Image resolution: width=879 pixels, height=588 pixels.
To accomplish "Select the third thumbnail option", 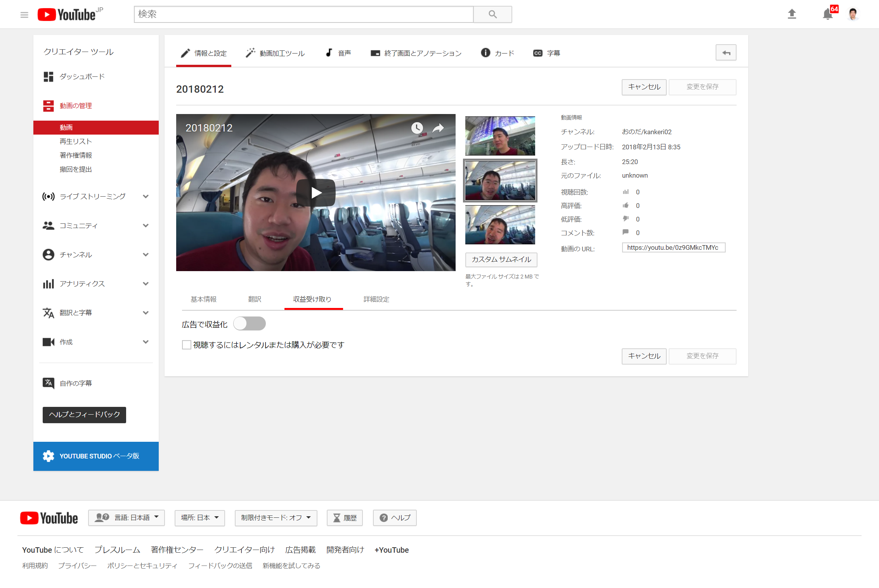I will tap(500, 225).
